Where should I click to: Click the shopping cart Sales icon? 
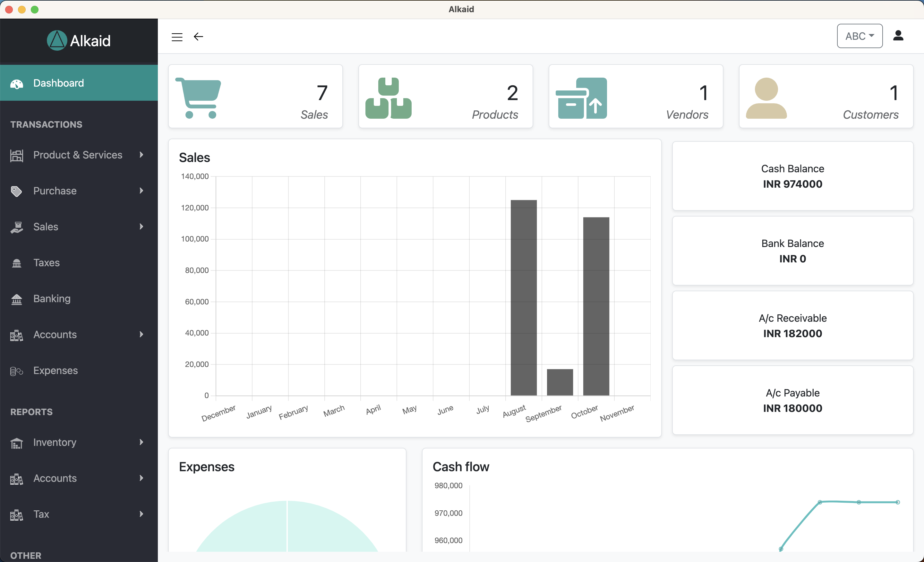tap(198, 98)
